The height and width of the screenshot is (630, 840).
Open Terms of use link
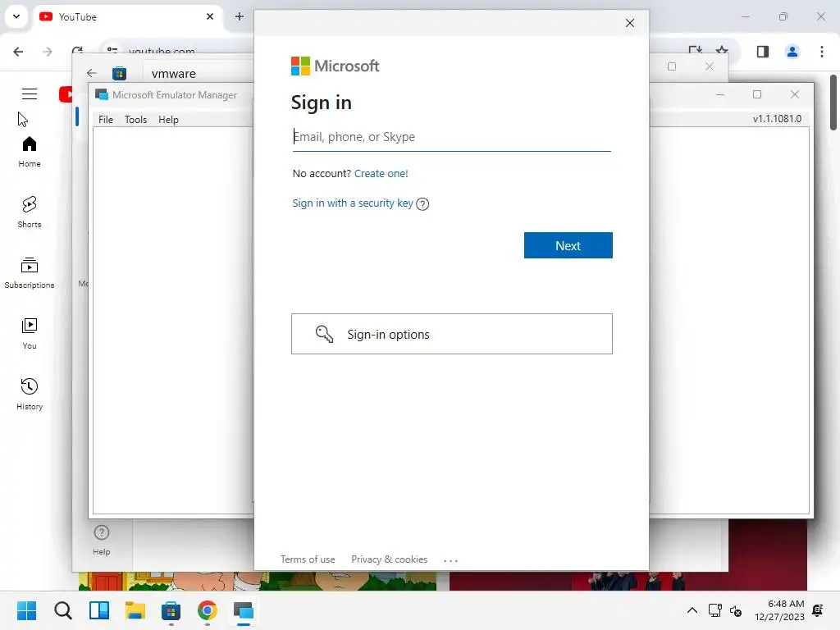point(308,559)
